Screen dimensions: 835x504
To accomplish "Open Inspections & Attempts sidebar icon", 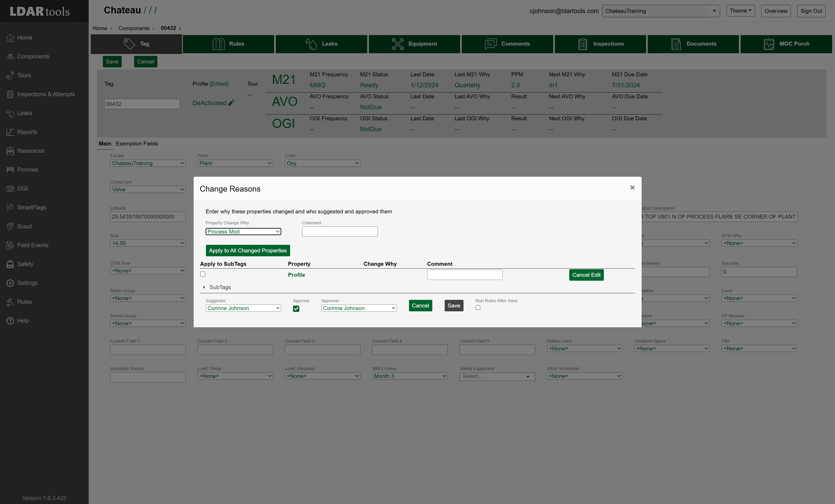I will (x=10, y=94).
